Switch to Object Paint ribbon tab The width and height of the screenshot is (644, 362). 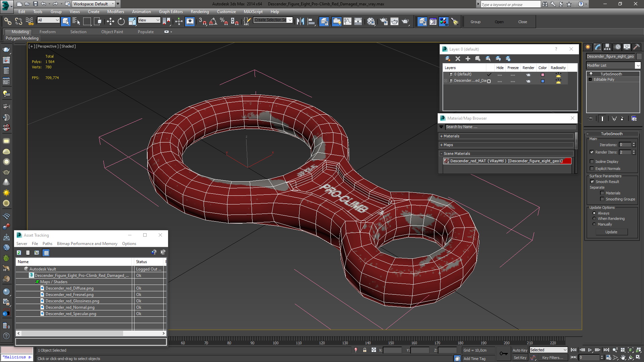(112, 32)
